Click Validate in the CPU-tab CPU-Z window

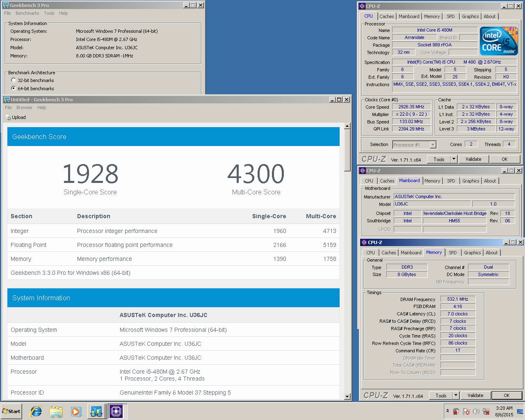pyautogui.click(x=473, y=159)
